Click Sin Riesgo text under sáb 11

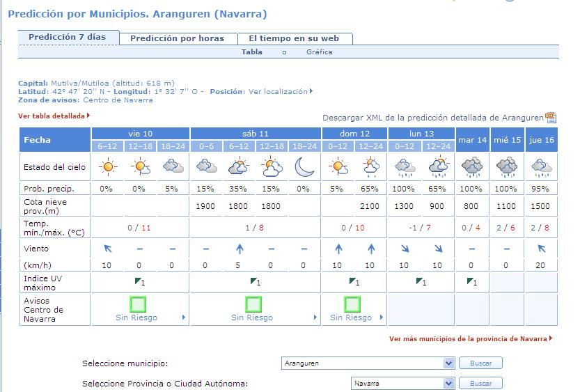[x=252, y=317]
